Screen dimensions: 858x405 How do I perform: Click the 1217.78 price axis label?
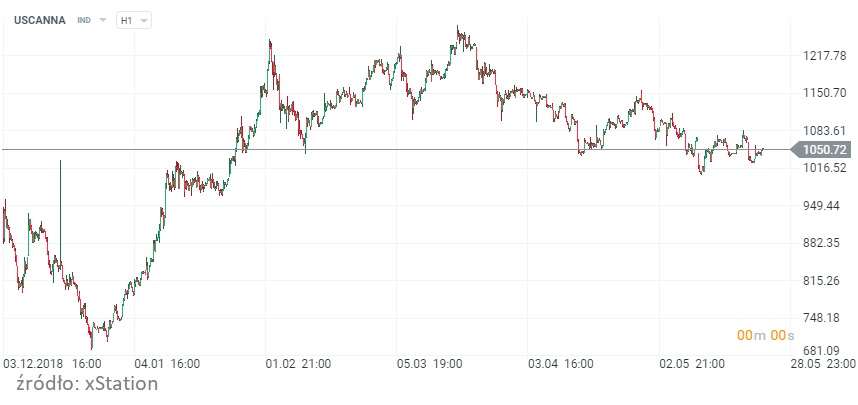825,55
